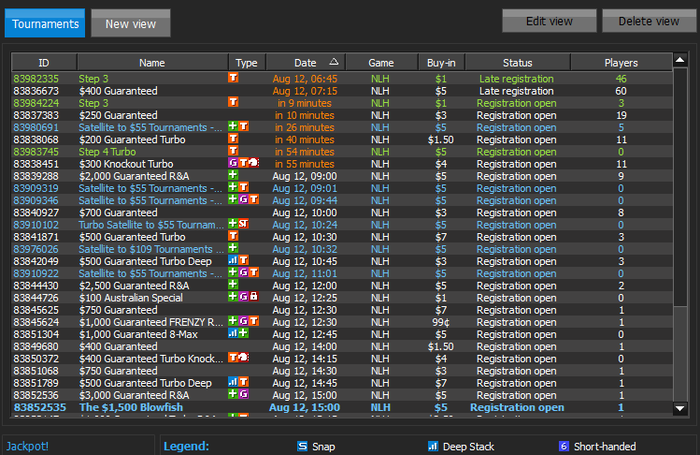Viewport: 700px width, 455px height.
Task: Click purple G icon for $100 Australian Special
Action: pos(243,296)
